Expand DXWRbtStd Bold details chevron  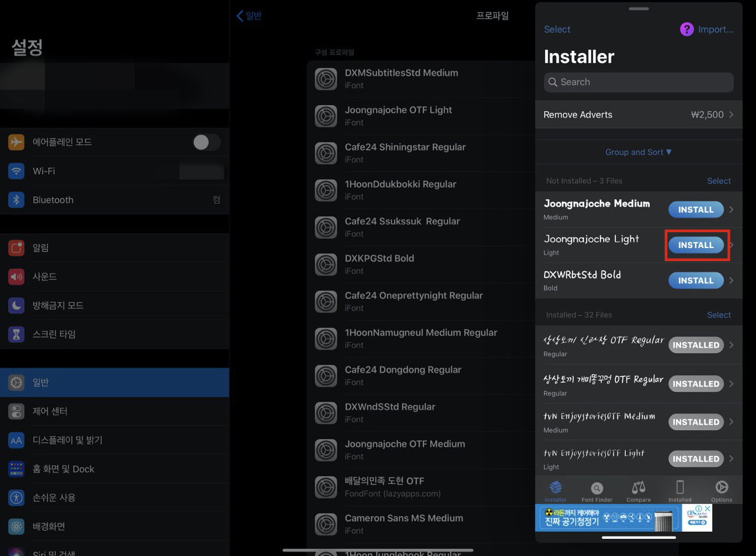click(732, 281)
